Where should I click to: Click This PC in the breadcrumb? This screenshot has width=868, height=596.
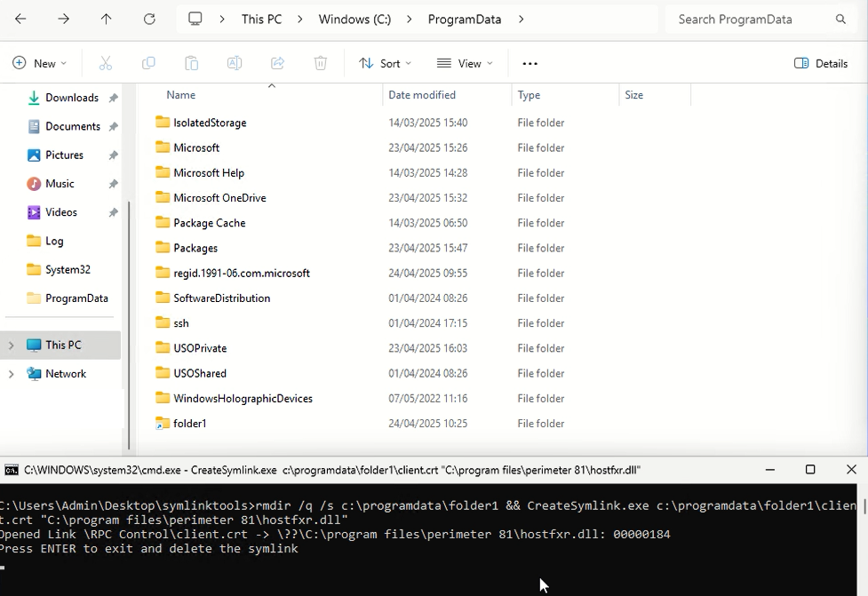[x=261, y=20]
